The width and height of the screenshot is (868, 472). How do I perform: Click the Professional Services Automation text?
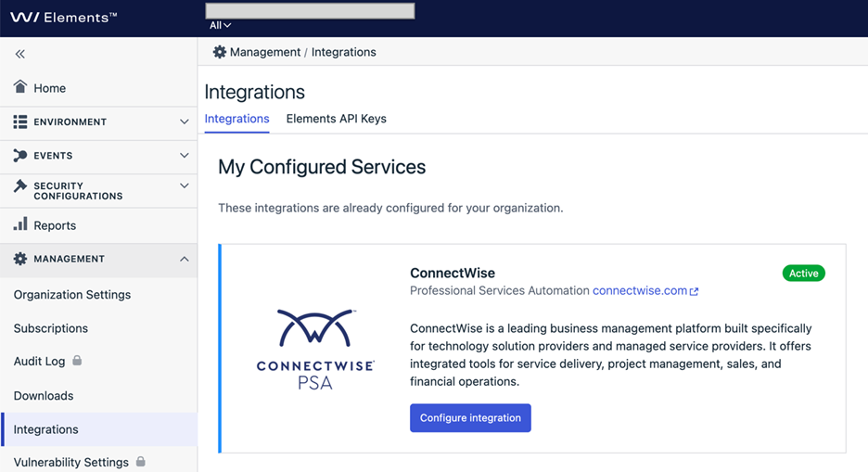499,290
